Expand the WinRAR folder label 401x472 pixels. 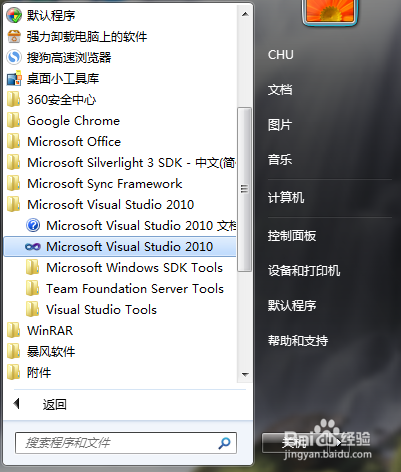(x=50, y=330)
